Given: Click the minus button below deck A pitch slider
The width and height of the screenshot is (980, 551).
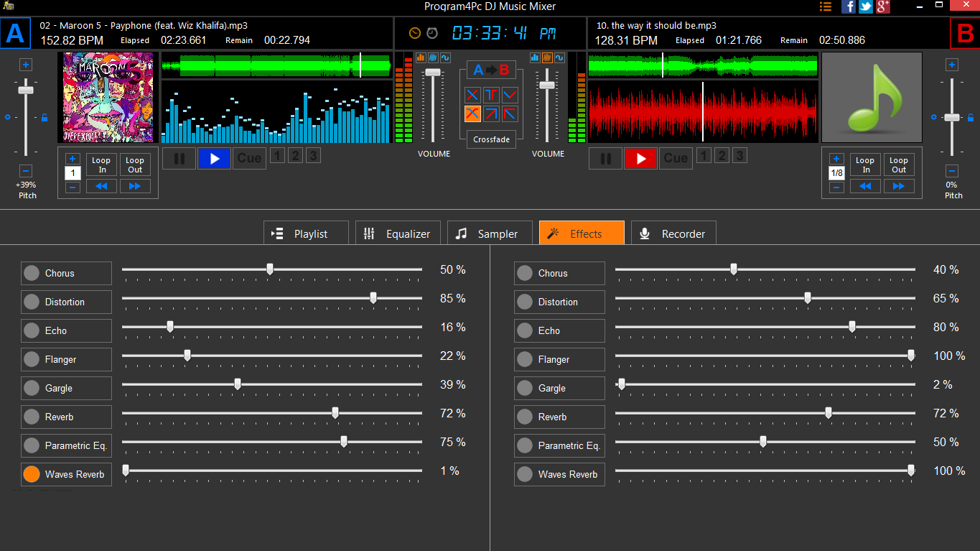Looking at the screenshot, I should tap(26, 171).
